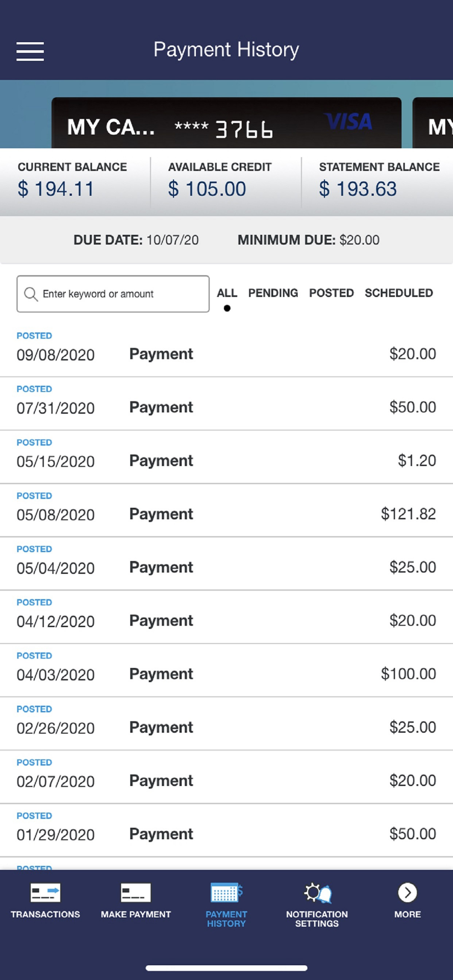View the 01/29/2020 $50.00 payment
453x980 pixels.
pos(226,831)
